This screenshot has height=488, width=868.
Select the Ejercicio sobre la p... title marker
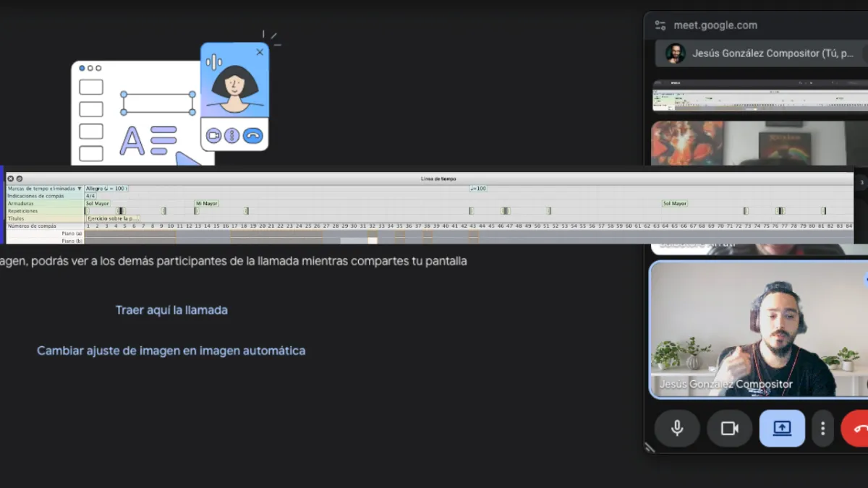113,218
